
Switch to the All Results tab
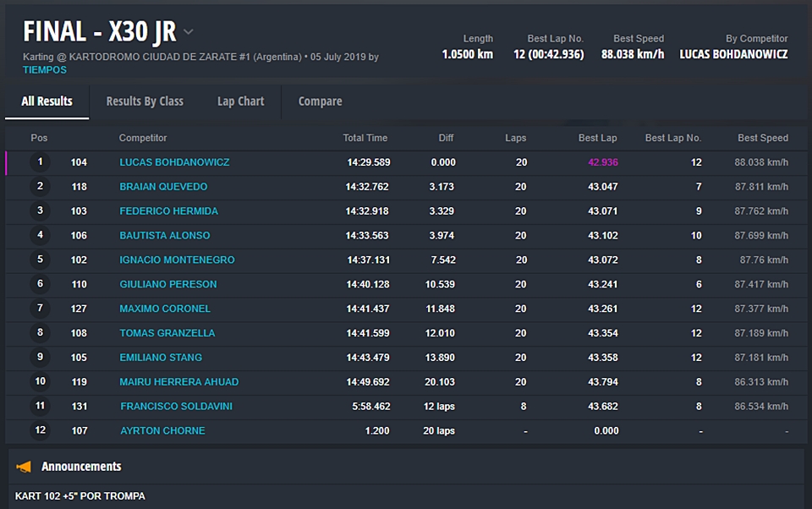(x=47, y=101)
